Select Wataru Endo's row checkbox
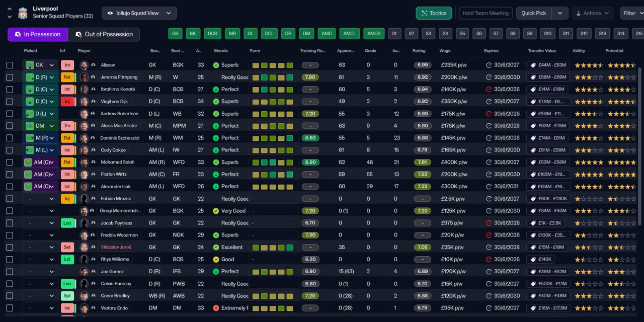Image resolution: width=644 pixels, height=322 pixels. point(10,308)
